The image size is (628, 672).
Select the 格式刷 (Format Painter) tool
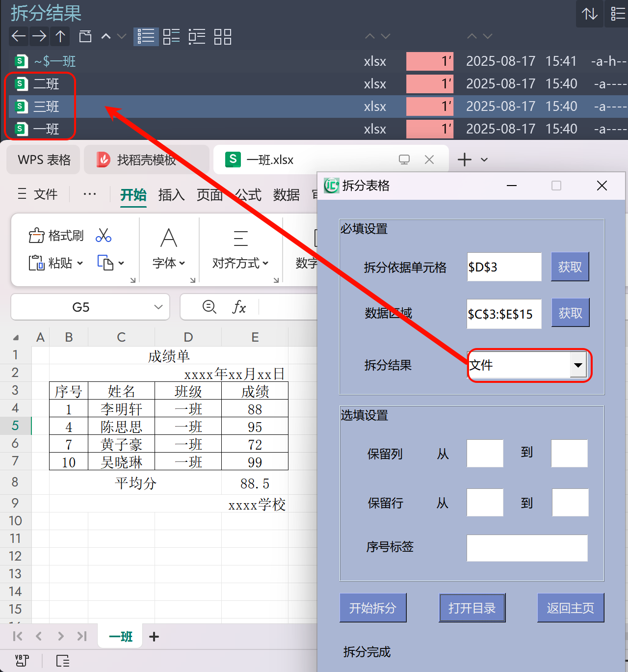pyautogui.click(x=55, y=235)
